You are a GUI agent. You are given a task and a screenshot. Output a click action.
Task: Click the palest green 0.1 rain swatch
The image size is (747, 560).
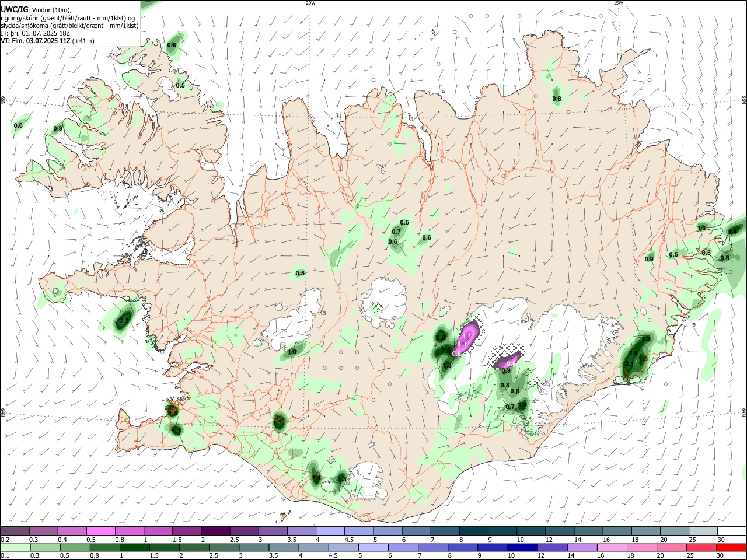click(x=16, y=547)
